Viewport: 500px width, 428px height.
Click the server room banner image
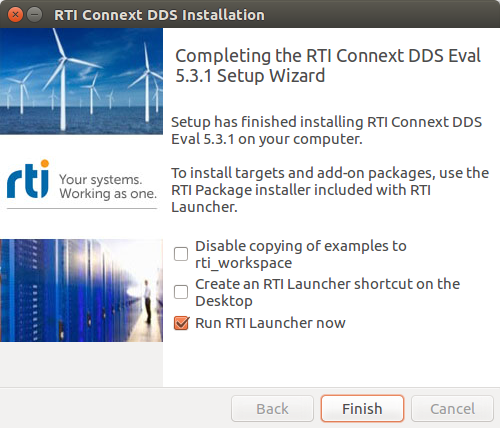(81, 290)
